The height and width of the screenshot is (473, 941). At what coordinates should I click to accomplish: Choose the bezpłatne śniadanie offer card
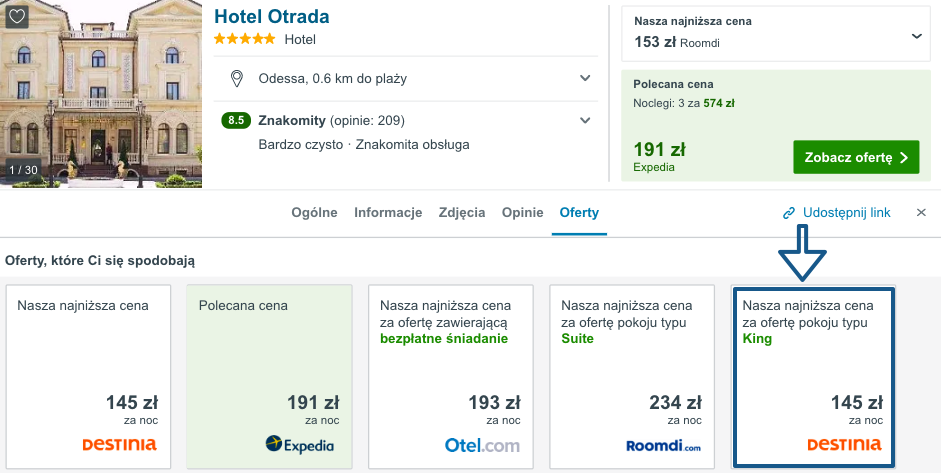point(451,377)
